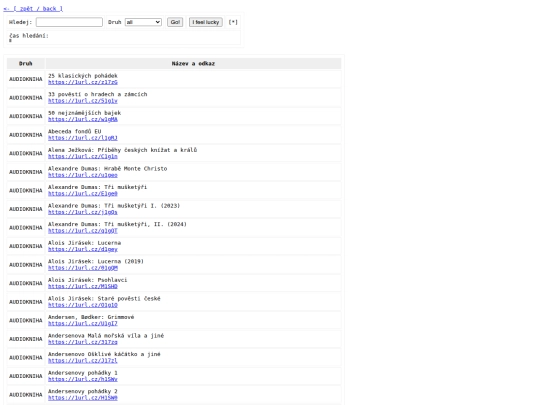Image resolution: width=540 pixels, height=405 pixels.
Task: Click AUDIOKNIHA cell in Grimmové row
Action: [x=25, y=321]
